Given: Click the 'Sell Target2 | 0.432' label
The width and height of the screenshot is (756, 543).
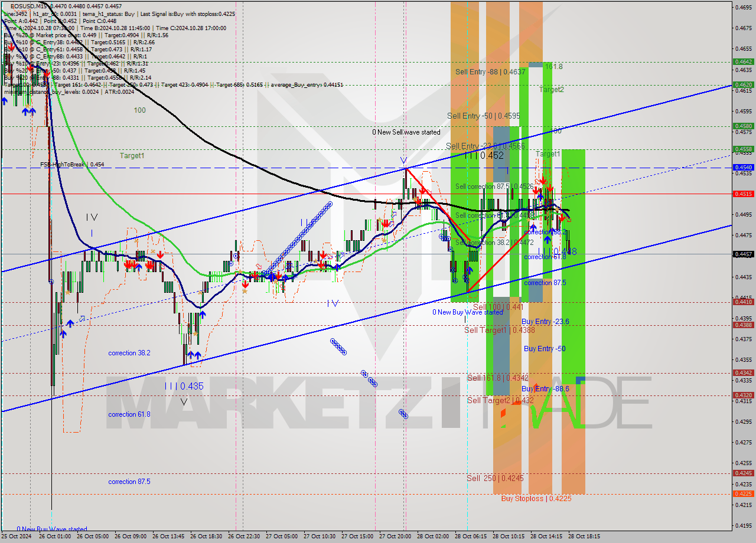Looking at the screenshot, I should coord(500,400).
